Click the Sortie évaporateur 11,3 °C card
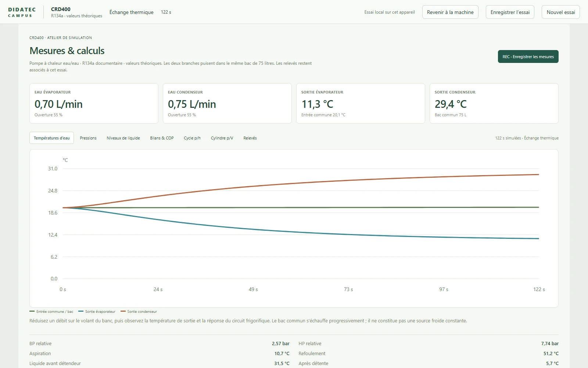588x368 pixels. tap(361, 103)
